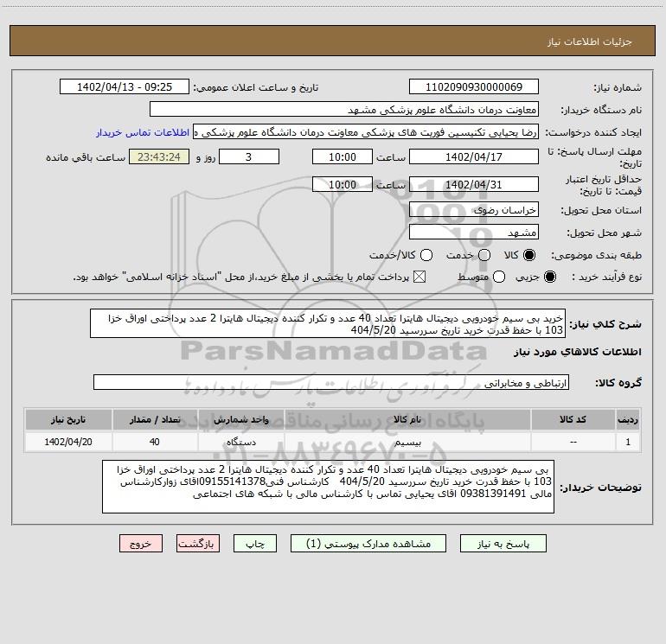The height and width of the screenshot is (644, 666).
Task: Click the پاسخ به نیاز button
Action: pos(503,544)
